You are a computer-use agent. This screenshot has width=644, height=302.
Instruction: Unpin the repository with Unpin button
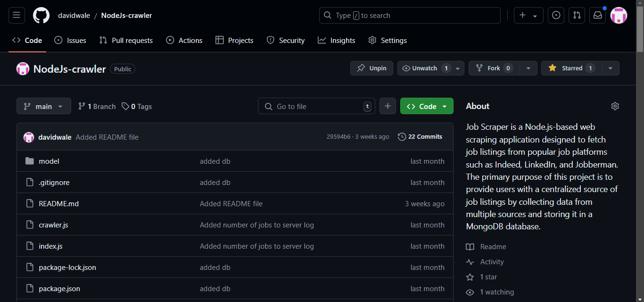372,68
